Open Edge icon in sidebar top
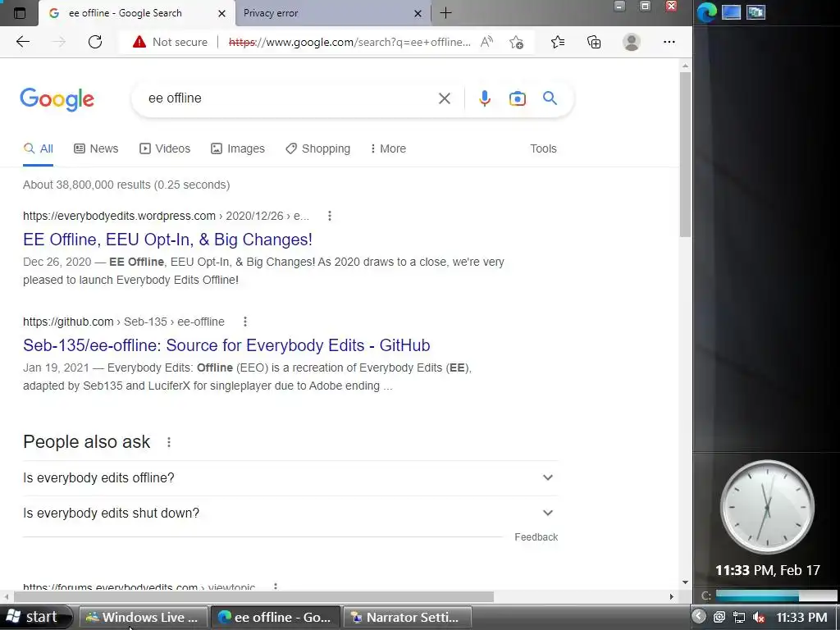The width and height of the screenshot is (840, 630). pos(707,11)
